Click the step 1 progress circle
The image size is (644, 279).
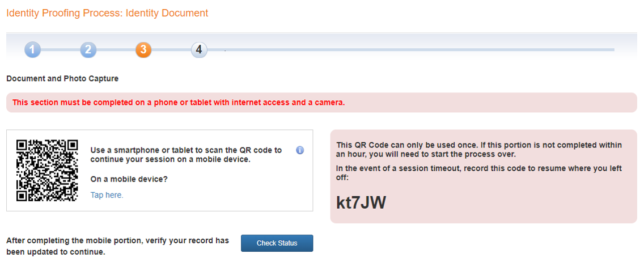click(32, 50)
